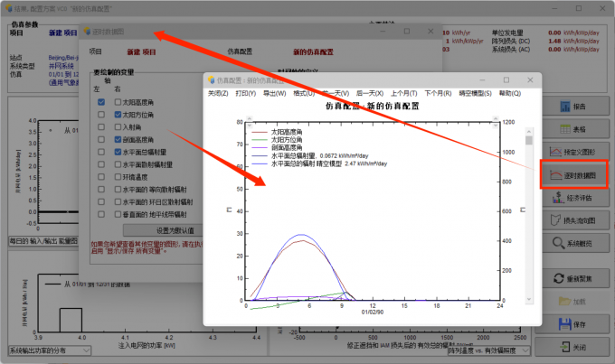Check right-axis box for 水平面散射辐射量
This screenshot has height=364, width=615.
click(118, 164)
